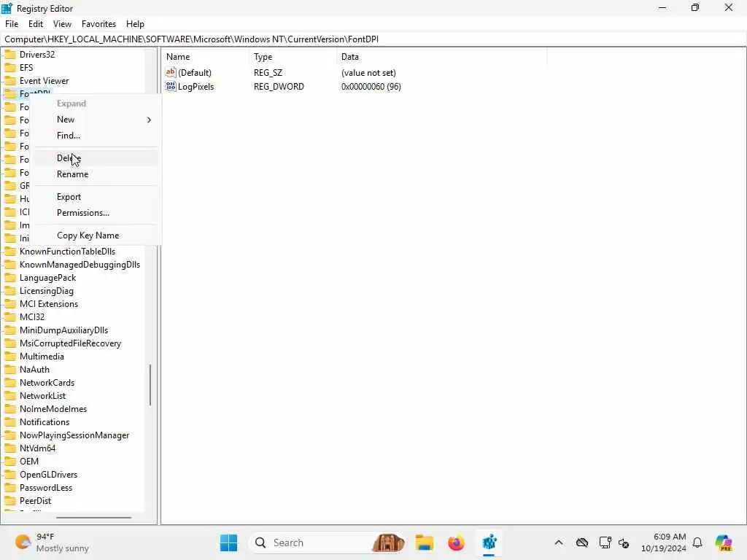The height and width of the screenshot is (560, 747).
Task: Select Find... in the context menu
Action: pos(68,136)
